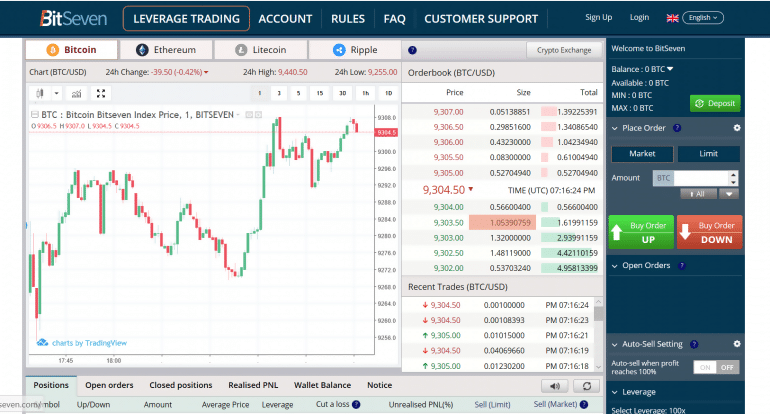Select 5 minute chart interval
The image size is (770, 414).
coord(298,93)
